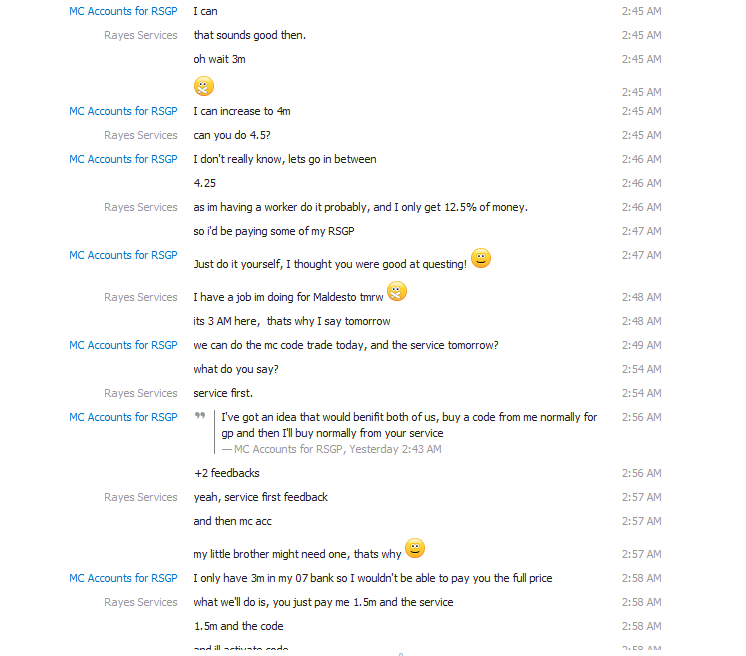The image size is (746, 656).
Task: Click the quotation mark icon beside quoted message
Action: [200, 416]
